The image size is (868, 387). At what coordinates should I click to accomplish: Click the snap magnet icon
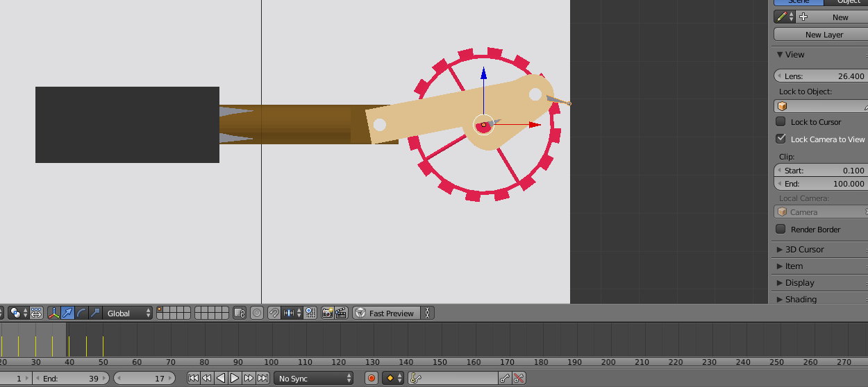tap(274, 313)
